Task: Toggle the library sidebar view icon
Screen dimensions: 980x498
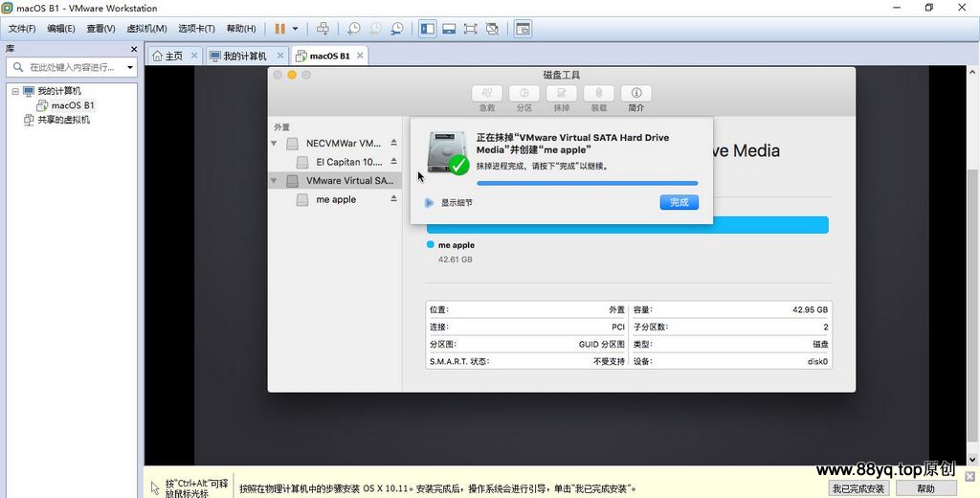Action: (x=428, y=29)
